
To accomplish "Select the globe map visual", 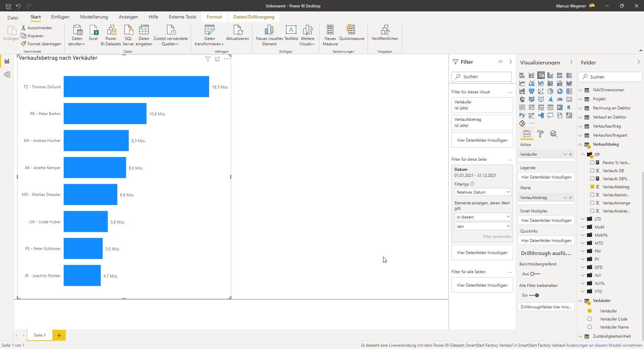I will pyautogui.click(x=522, y=99).
